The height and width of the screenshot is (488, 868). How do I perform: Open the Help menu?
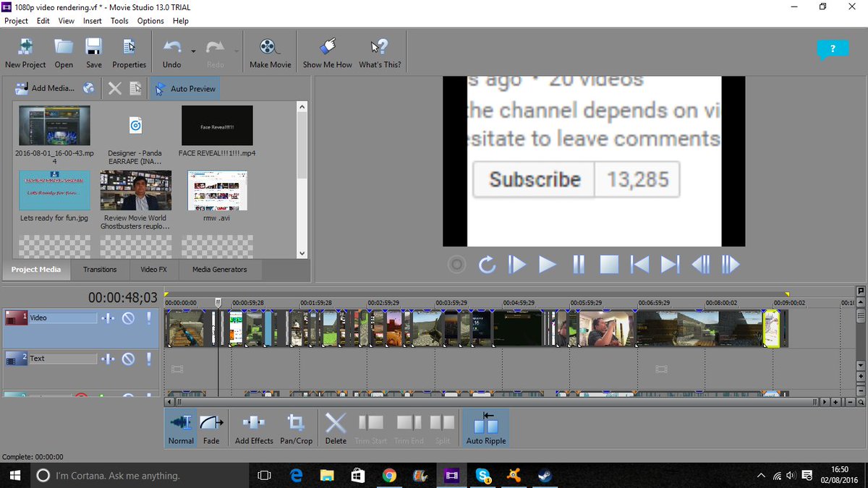pyautogui.click(x=181, y=21)
